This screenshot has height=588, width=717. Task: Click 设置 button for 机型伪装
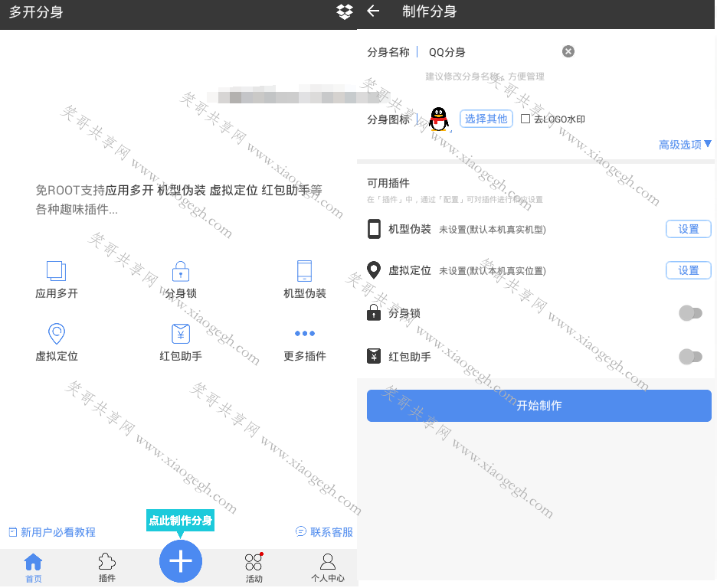point(688,229)
